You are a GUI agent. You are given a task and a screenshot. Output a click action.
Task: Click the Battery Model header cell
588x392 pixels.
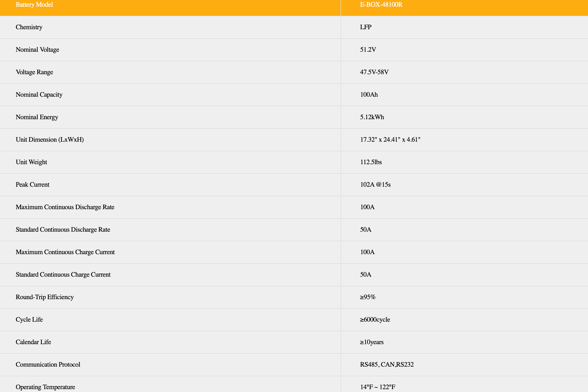(x=34, y=5)
